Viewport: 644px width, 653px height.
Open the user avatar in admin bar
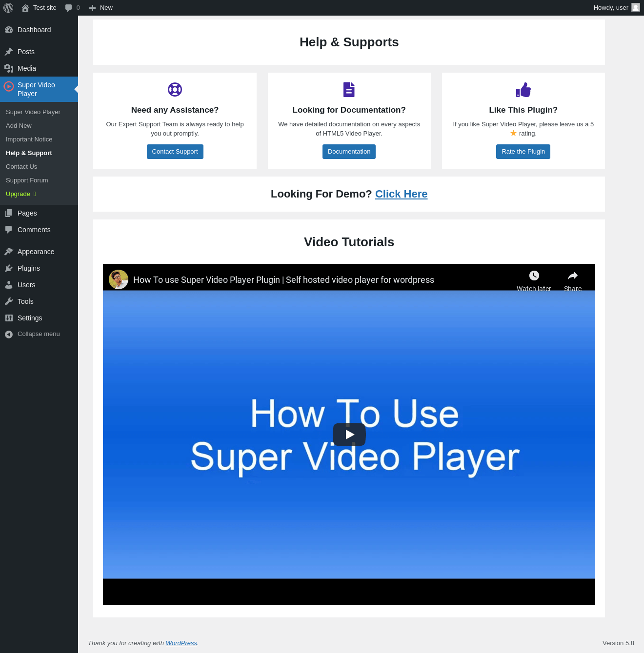[636, 7]
